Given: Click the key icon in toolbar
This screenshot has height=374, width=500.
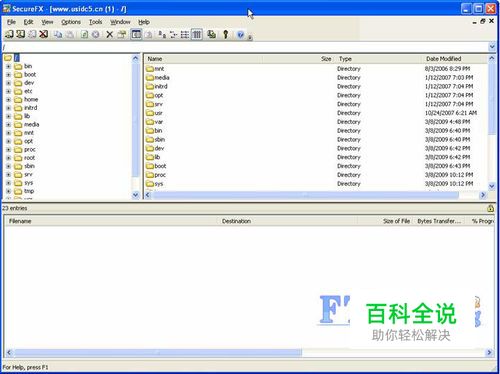Looking at the screenshot, I should coord(226,34).
